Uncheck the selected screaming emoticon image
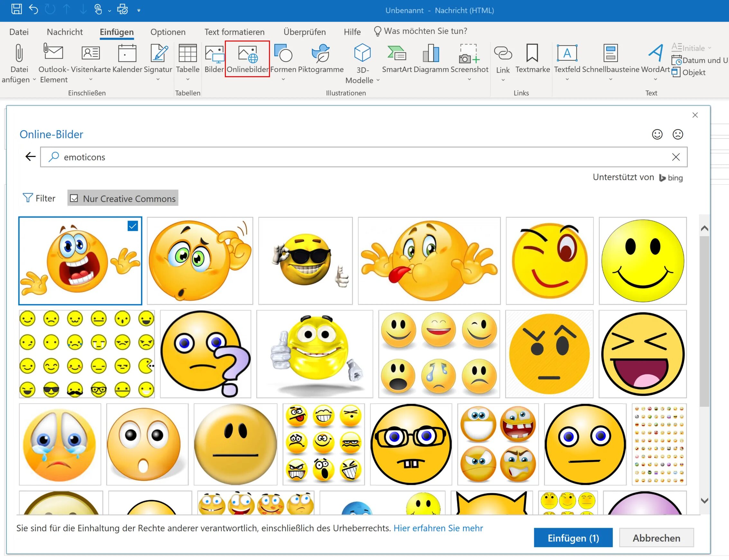729x560 pixels. (x=133, y=226)
